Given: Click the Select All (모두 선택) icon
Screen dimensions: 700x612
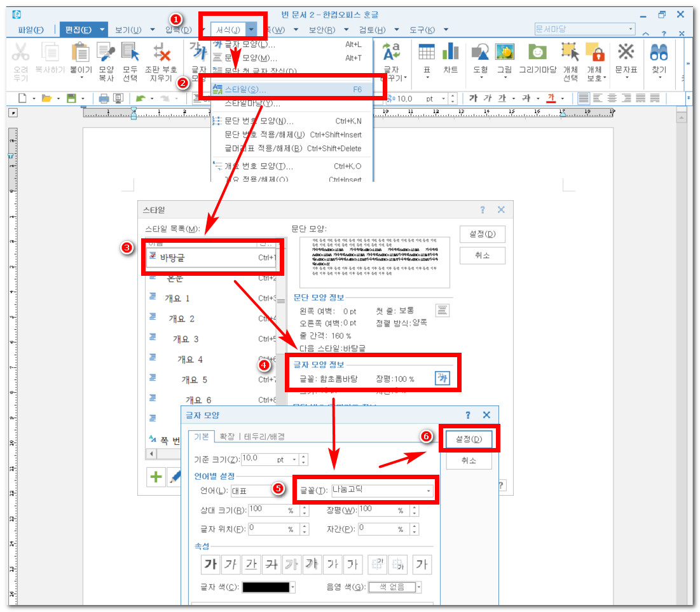Looking at the screenshot, I should pyautogui.click(x=130, y=53).
